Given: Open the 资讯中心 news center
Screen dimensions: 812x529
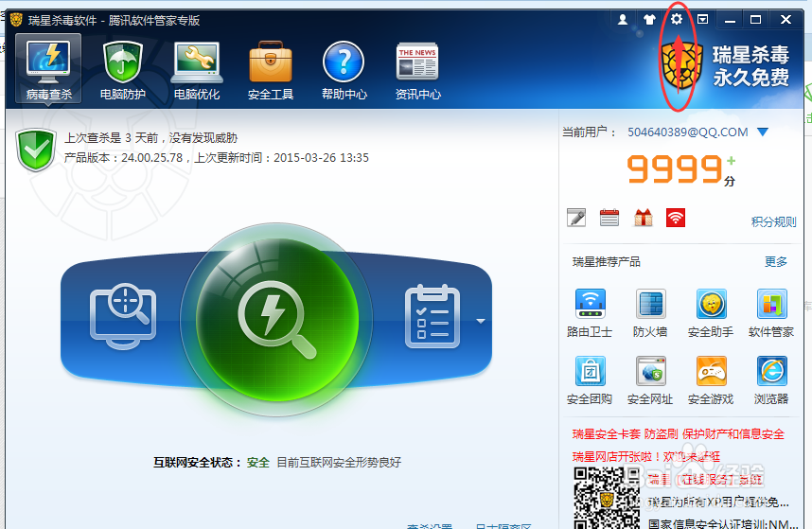Looking at the screenshot, I should coord(417,70).
